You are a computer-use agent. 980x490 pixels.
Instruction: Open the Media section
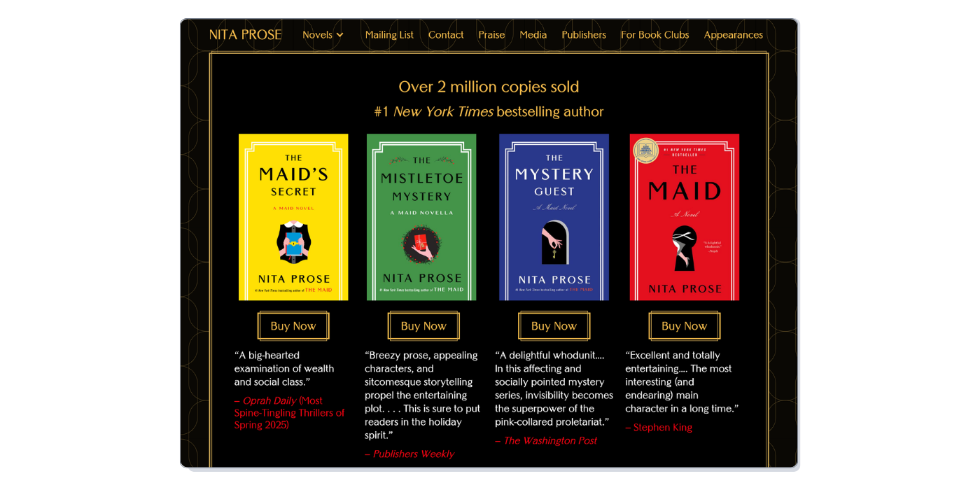[x=533, y=35]
